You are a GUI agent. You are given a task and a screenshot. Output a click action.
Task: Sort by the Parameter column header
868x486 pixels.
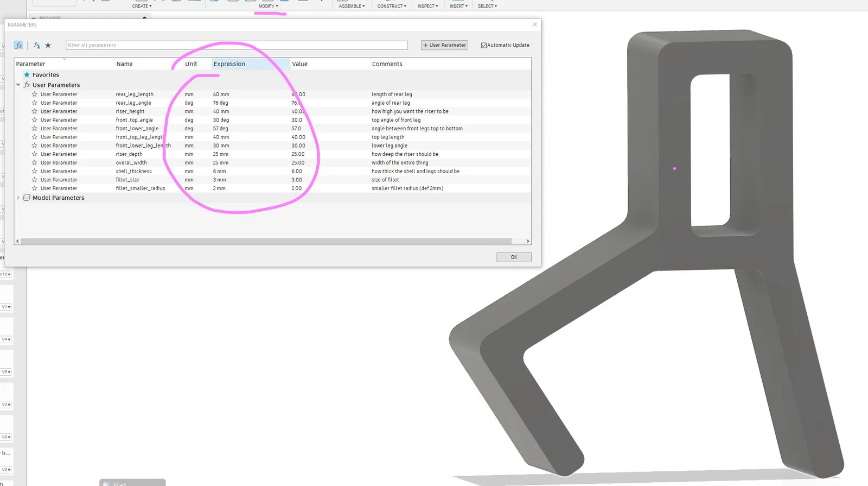point(64,64)
